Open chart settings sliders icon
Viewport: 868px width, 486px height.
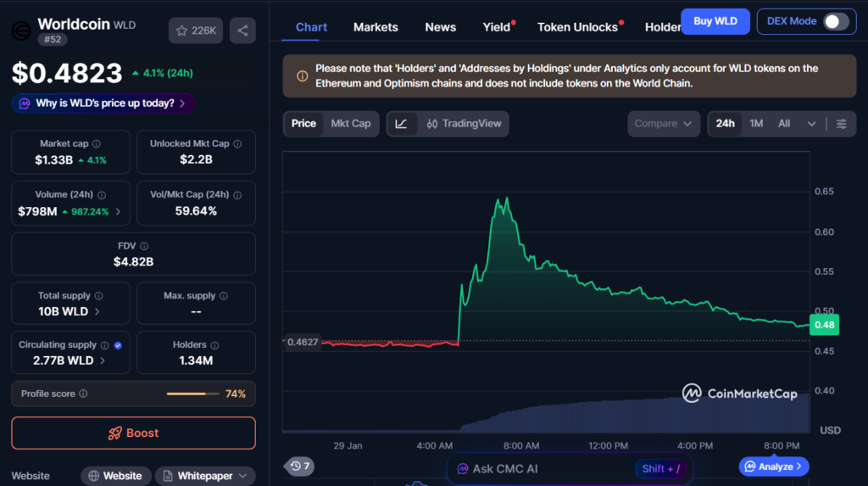coord(841,124)
